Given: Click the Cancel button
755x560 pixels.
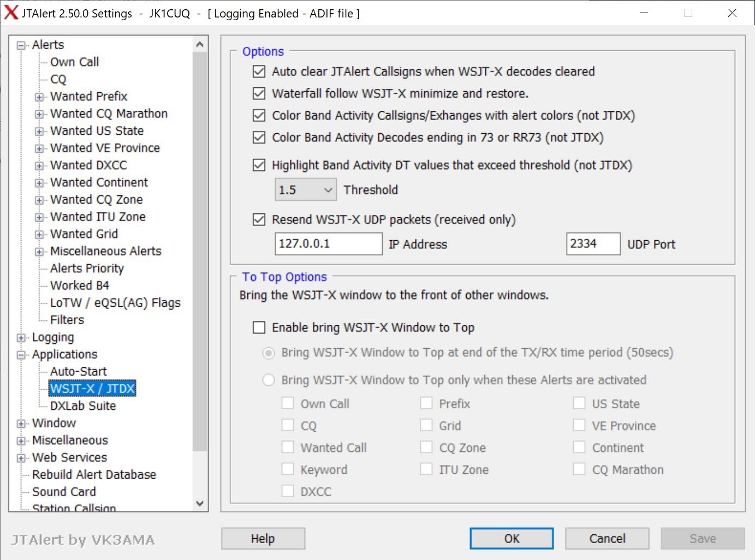Looking at the screenshot, I should (607, 539).
